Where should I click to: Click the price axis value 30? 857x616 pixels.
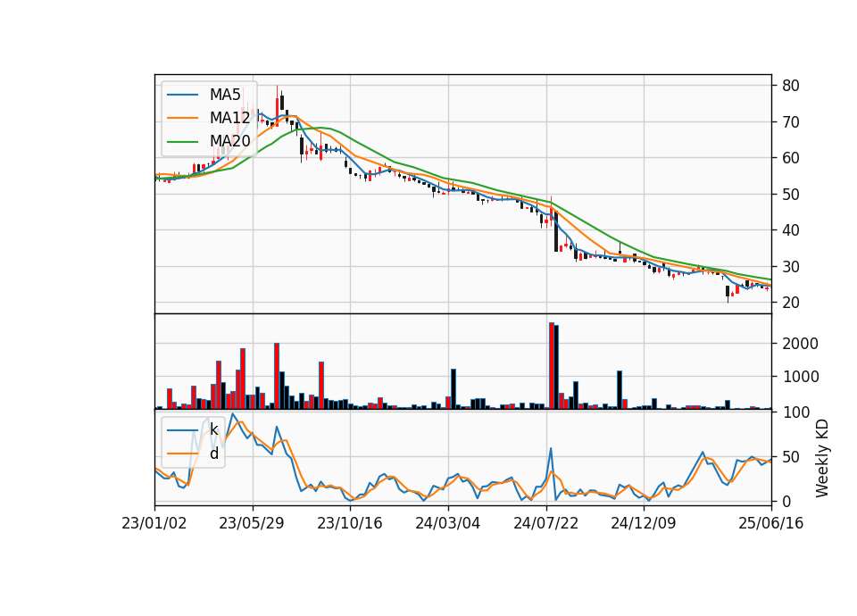coord(790,267)
